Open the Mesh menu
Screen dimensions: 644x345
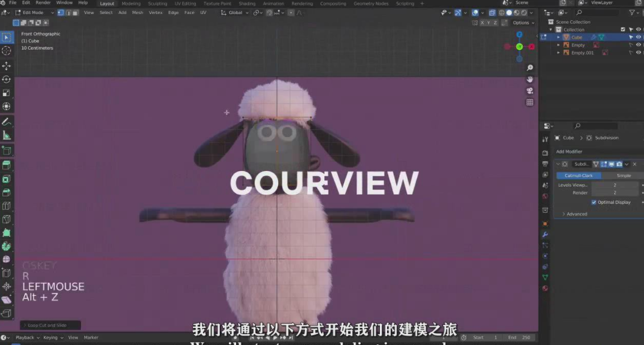[138, 13]
